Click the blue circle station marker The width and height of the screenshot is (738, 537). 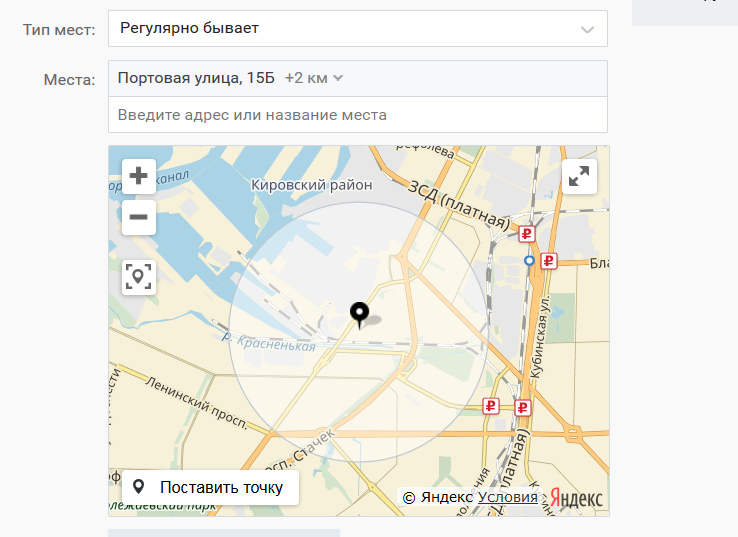tap(530, 260)
